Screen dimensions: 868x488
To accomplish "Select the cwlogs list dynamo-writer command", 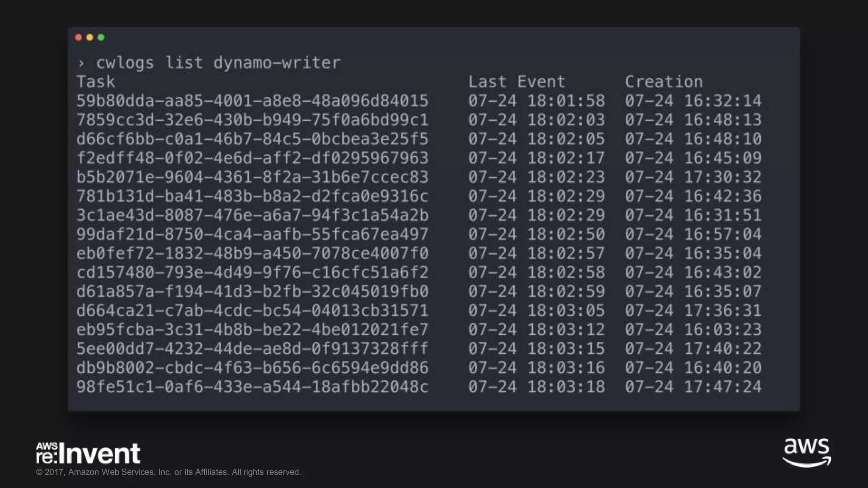I will [218, 63].
